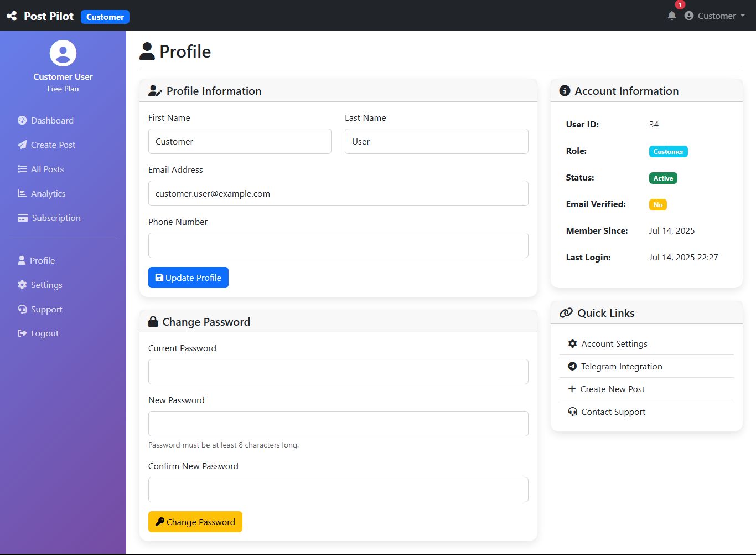The width and height of the screenshot is (756, 555).
Task: Click the Create Post paper plane icon
Action: (22, 145)
